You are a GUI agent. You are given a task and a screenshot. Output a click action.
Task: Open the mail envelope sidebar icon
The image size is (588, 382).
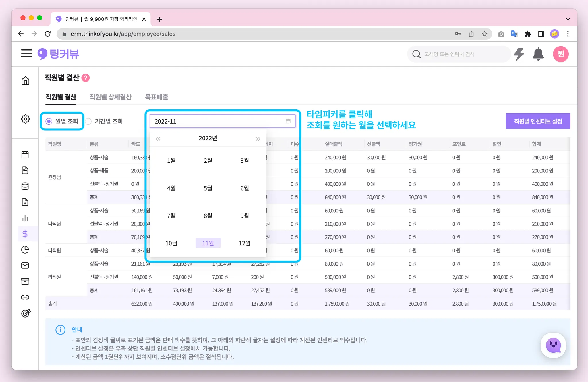coord(25,266)
